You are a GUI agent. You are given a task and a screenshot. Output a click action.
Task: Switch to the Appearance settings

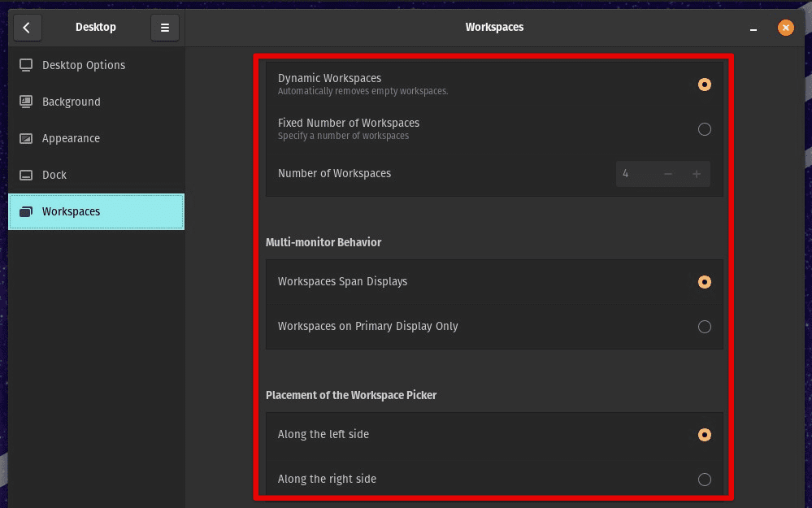pyautogui.click(x=97, y=138)
